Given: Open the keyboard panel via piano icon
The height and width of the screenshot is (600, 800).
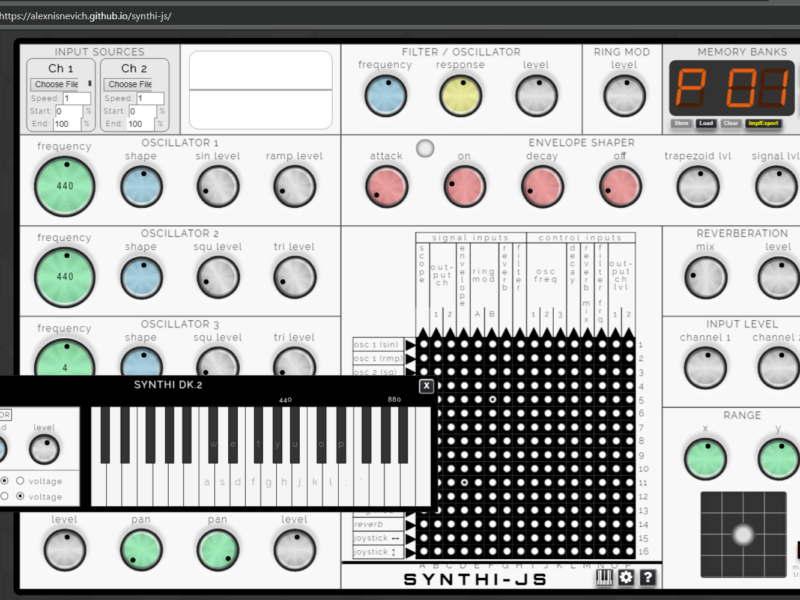Looking at the screenshot, I should pyautogui.click(x=605, y=577).
